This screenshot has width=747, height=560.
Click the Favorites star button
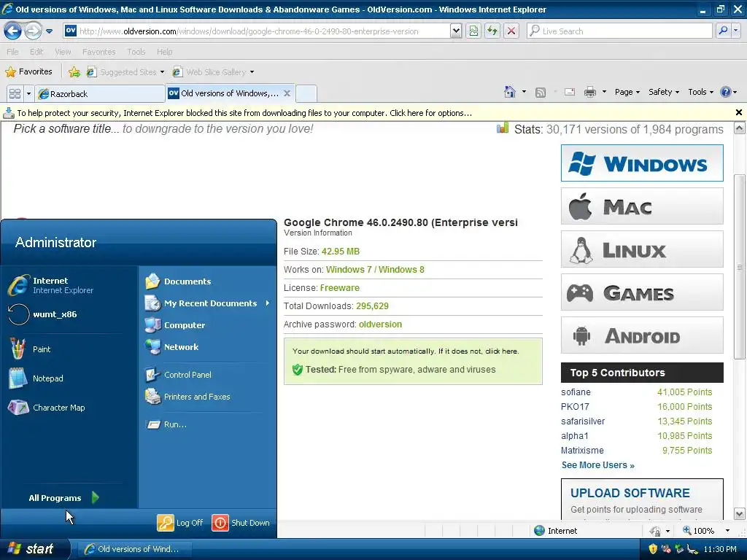click(28, 72)
